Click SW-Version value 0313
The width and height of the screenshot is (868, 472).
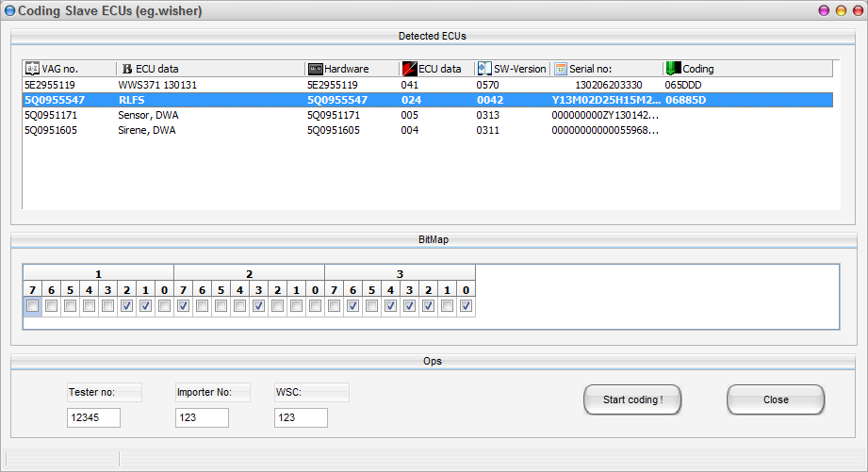pos(487,115)
